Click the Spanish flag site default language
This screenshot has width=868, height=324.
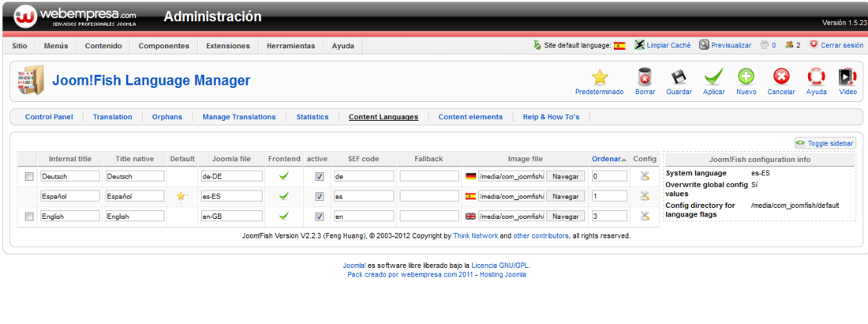(x=619, y=46)
